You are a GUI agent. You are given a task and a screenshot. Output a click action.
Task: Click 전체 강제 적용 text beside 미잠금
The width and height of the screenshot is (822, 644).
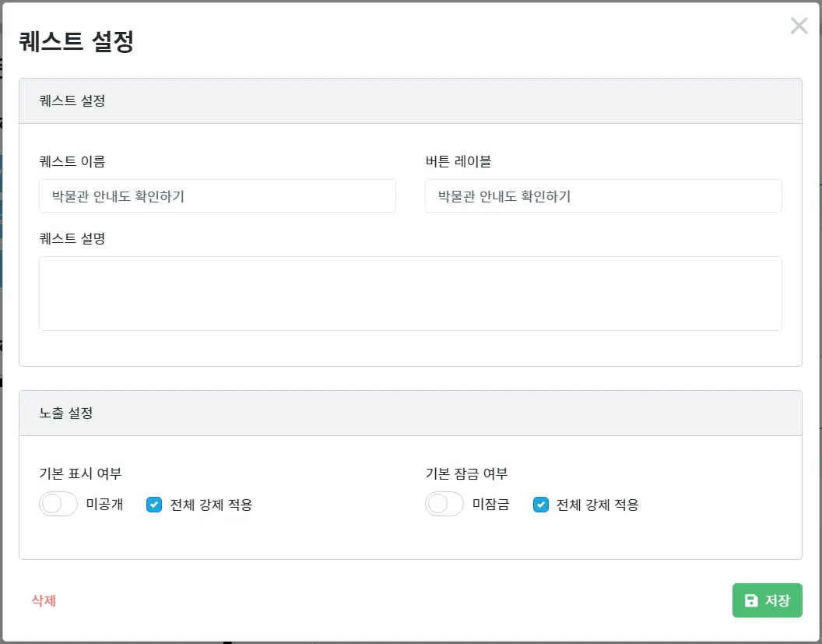point(597,505)
